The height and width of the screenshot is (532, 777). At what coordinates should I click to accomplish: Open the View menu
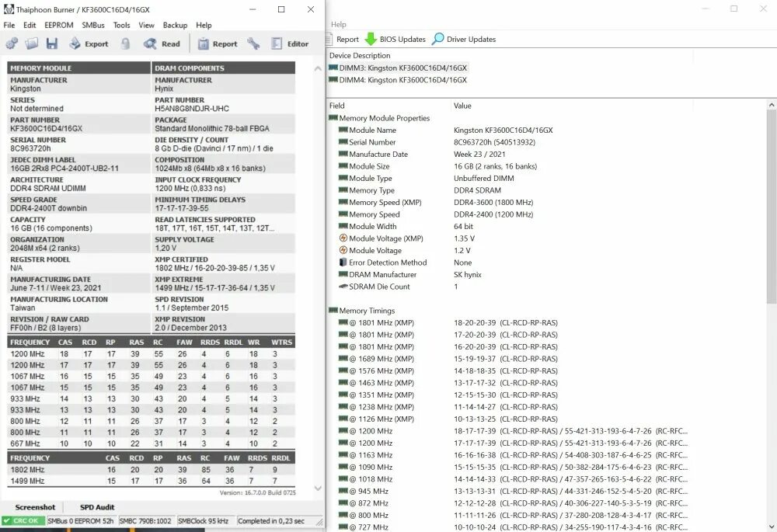pyautogui.click(x=146, y=25)
